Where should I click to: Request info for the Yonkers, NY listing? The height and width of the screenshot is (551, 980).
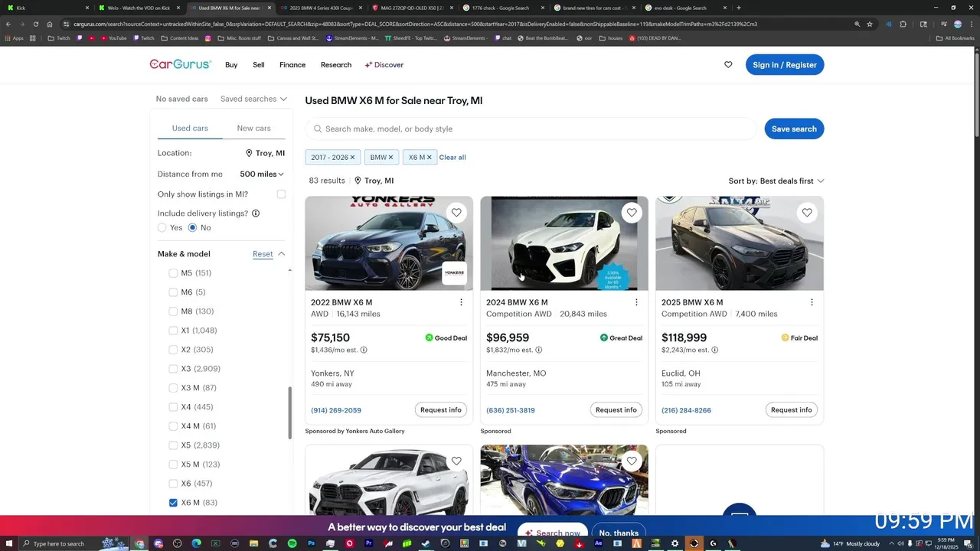[x=441, y=410]
